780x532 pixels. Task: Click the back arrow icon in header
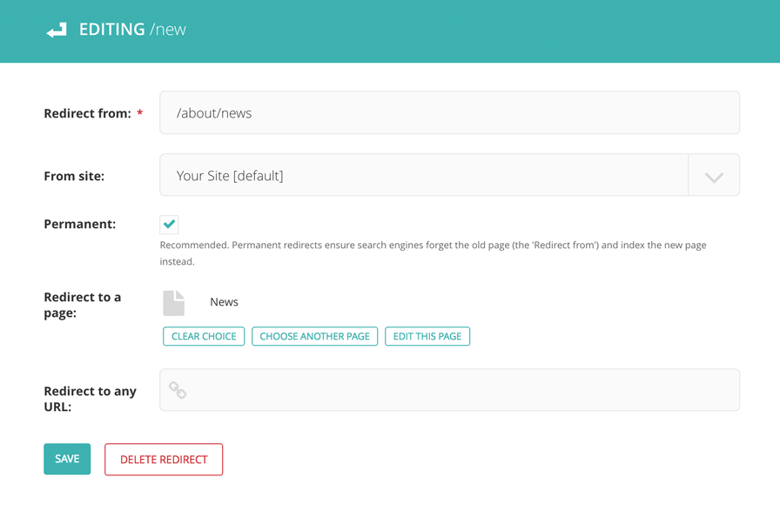[57, 30]
